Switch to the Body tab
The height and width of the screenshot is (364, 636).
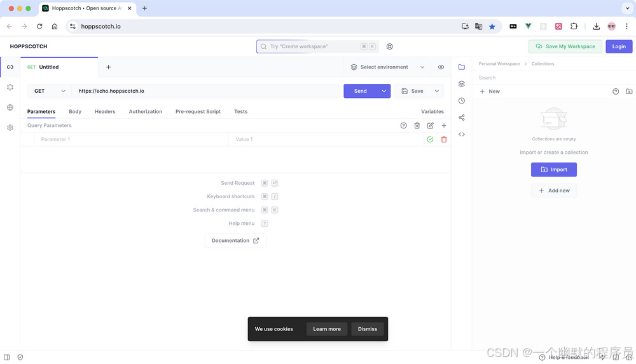point(75,111)
